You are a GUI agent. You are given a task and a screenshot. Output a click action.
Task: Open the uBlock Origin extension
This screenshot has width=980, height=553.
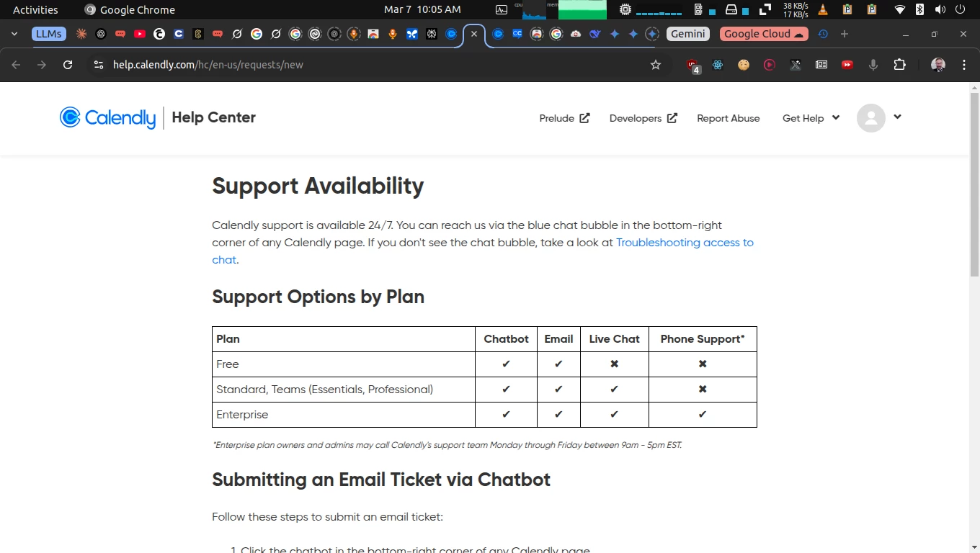pyautogui.click(x=693, y=66)
